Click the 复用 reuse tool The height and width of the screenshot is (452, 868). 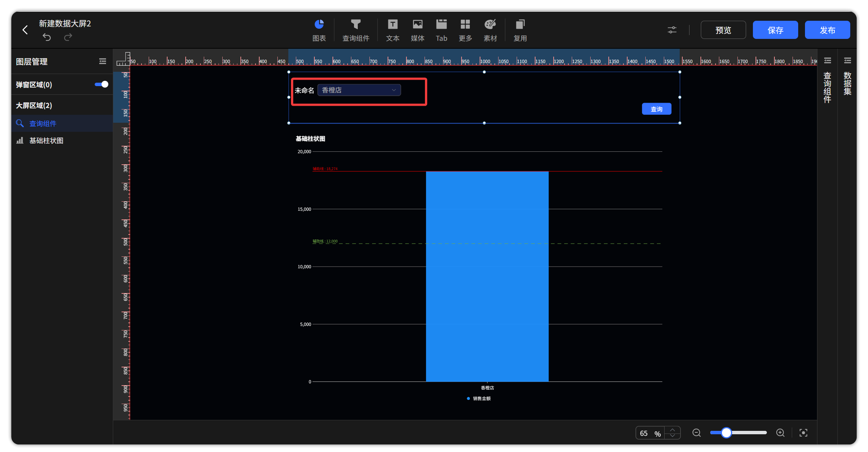coord(520,30)
